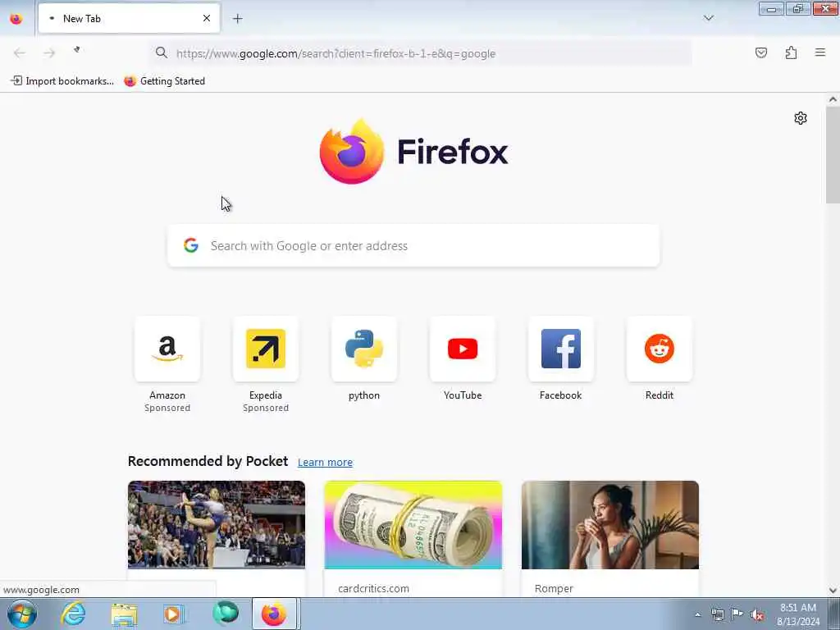Click the Romper source label
The width and height of the screenshot is (840, 630).
[x=554, y=588]
